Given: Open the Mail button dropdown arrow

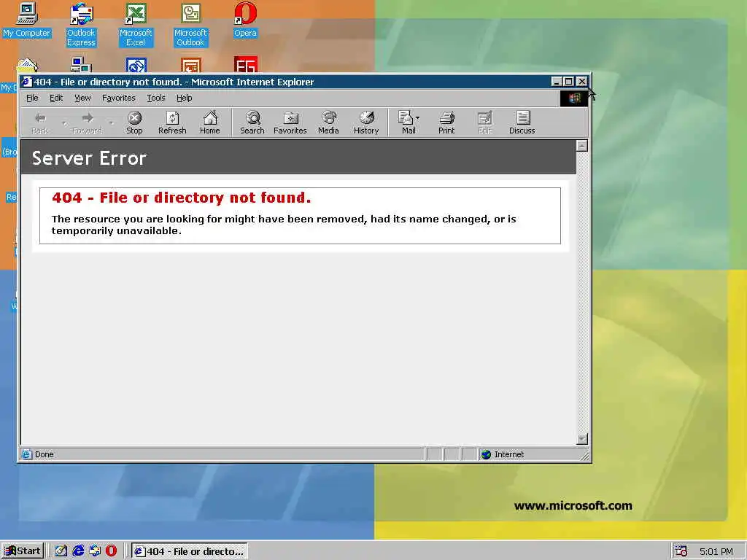Looking at the screenshot, I should click(x=418, y=117).
